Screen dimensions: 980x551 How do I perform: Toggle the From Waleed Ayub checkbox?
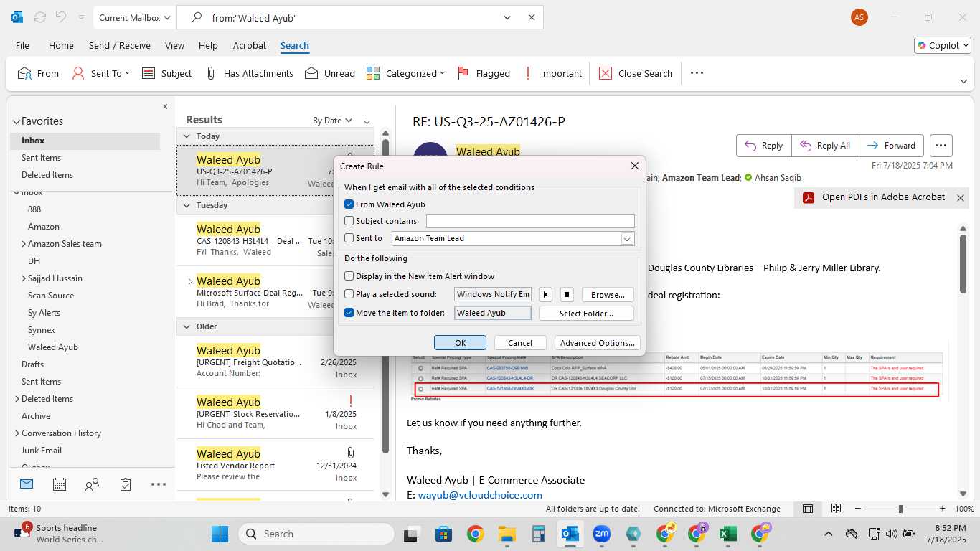pos(349,204)
